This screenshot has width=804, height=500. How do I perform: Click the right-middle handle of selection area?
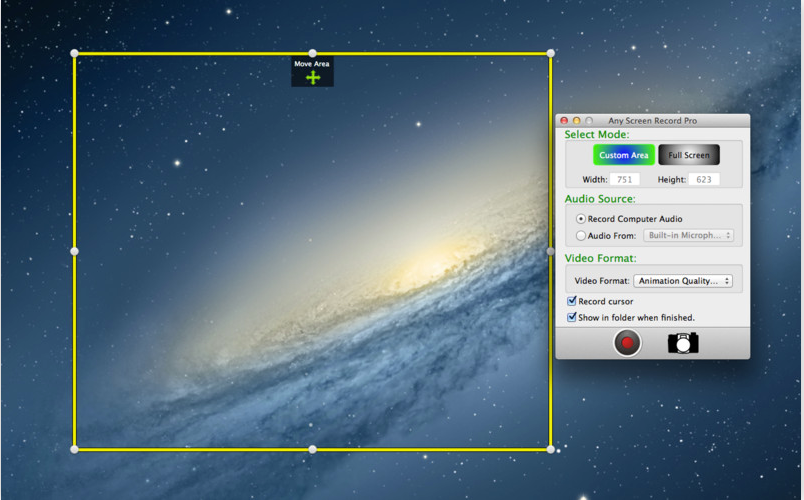[551, 251]
